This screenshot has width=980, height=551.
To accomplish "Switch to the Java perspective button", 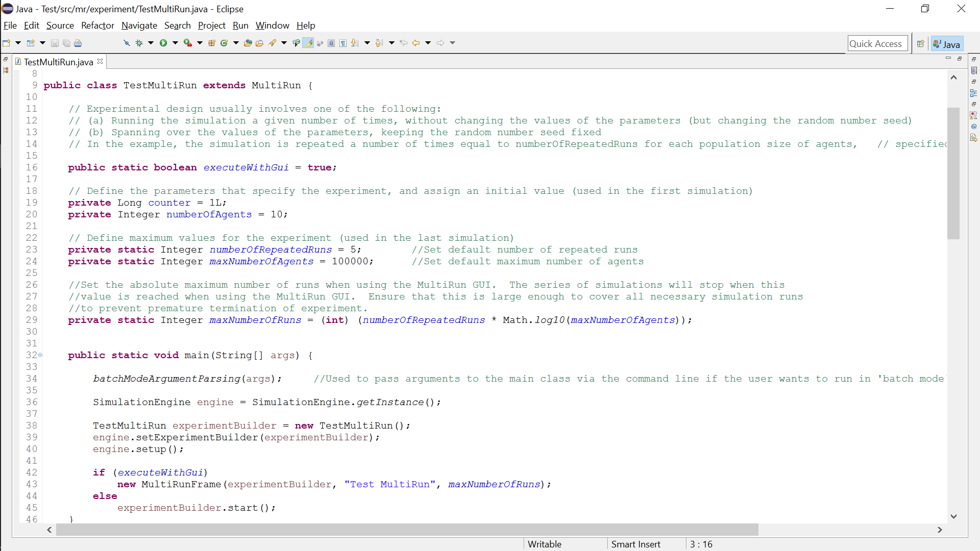I will pos(947,44).
